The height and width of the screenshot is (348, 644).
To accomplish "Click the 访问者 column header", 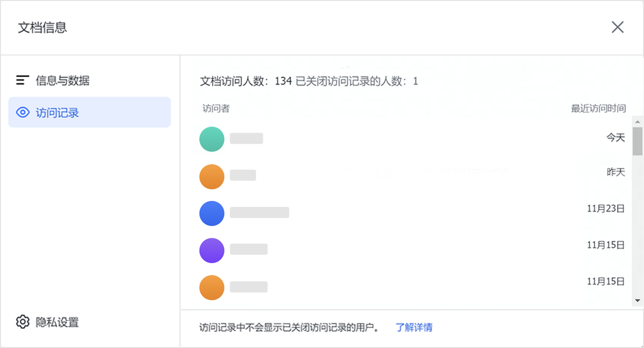I will pyautogui.click(x=216, y=109).
